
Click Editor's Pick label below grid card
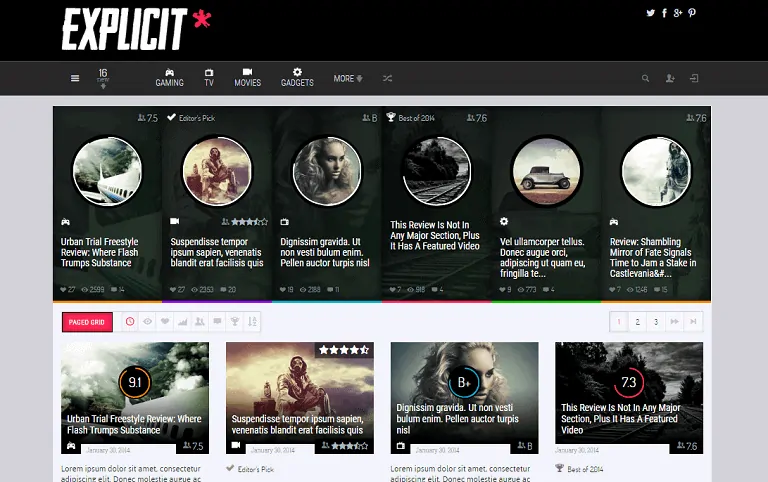[x=250, y=469]
